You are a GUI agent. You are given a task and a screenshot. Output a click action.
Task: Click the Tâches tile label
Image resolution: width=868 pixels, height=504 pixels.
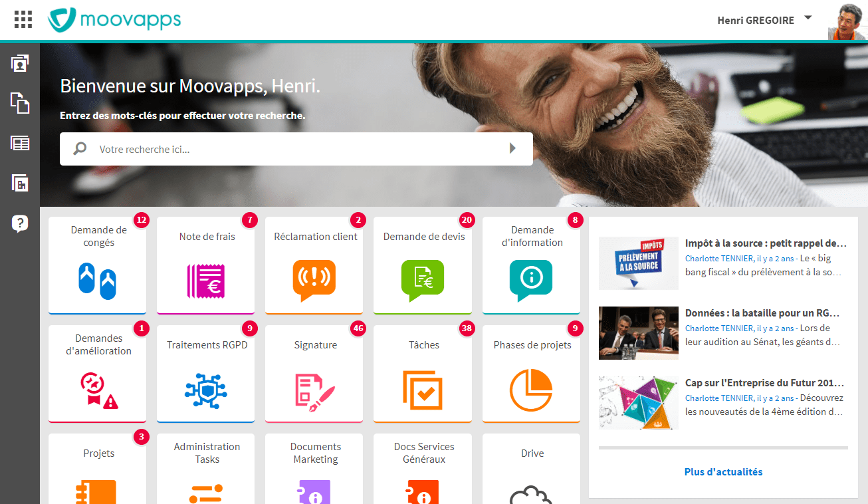(424, 344)
